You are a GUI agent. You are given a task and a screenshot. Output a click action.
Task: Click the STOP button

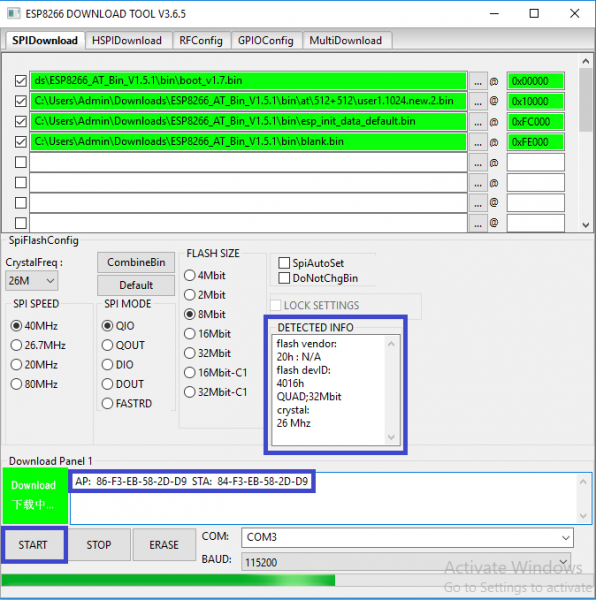coord(99,545)
